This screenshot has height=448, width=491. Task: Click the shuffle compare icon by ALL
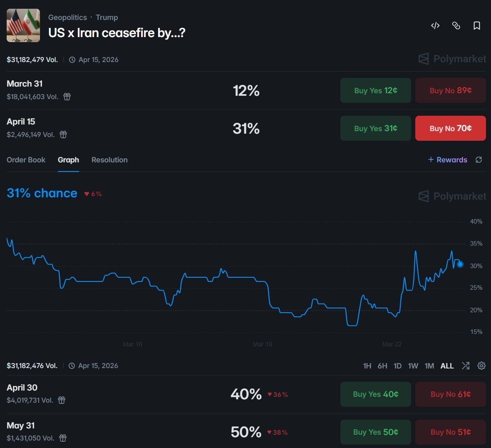tap(466, 366)
